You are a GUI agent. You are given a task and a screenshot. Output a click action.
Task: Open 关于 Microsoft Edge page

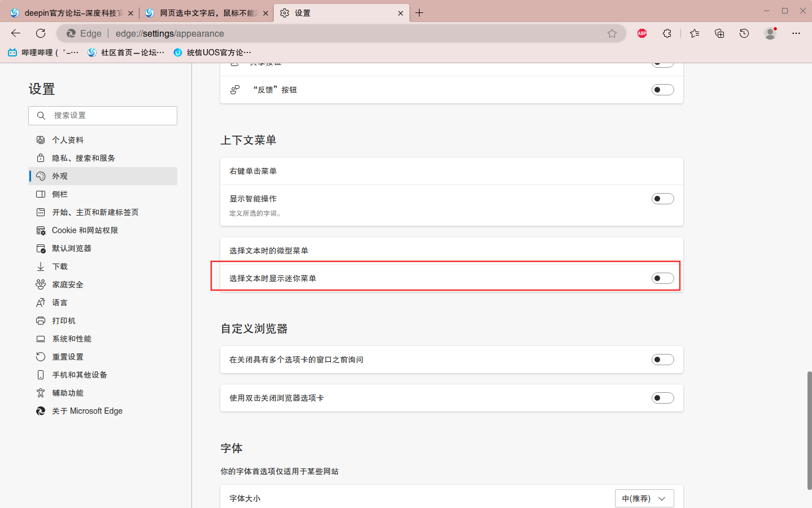tap(103, 411)
